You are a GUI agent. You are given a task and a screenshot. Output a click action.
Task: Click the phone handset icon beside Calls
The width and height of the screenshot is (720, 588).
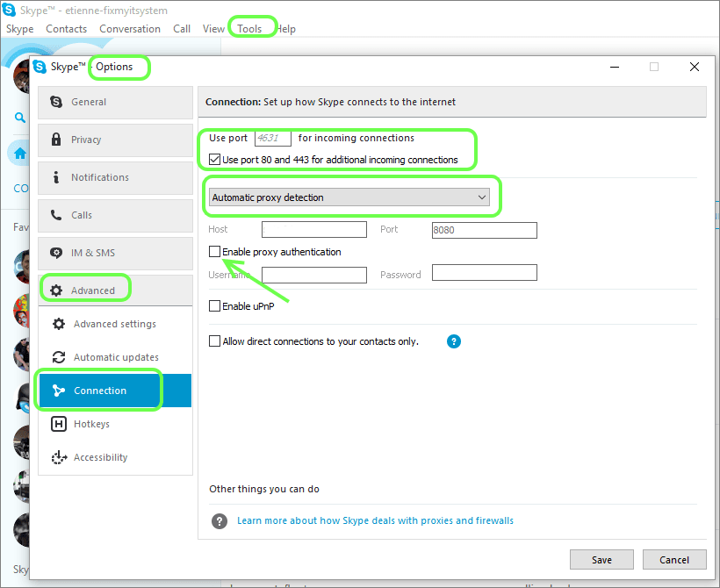click(x=56, y=215)
